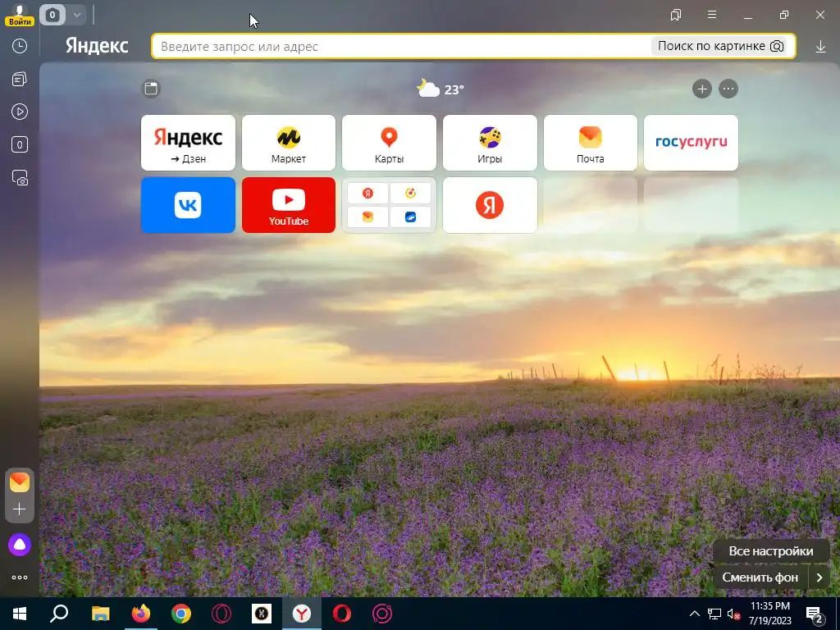840x630 pixels.
Task: Open browsing history clock icon in sidebar
Action: 20,46
